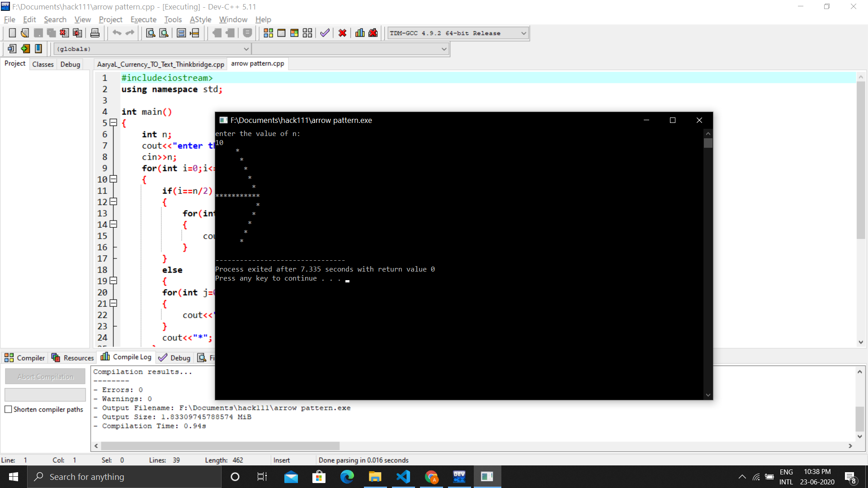
Task: Click the Profile analysis bar chart icon
Action: point(360,33)
